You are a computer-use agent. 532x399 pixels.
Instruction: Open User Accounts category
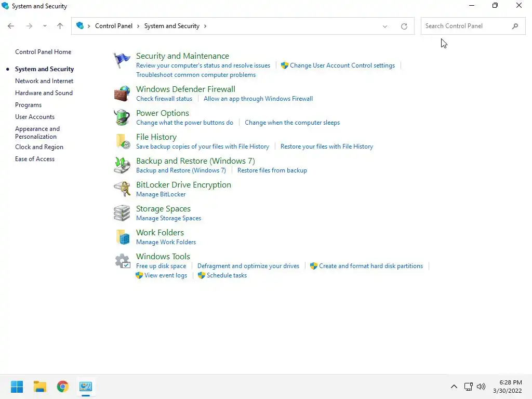click(x=35, y=117)
